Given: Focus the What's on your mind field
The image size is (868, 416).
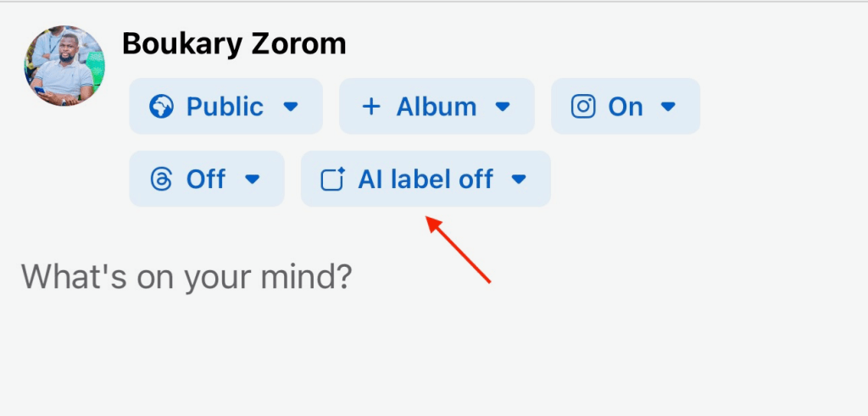Looking at the screenshot, I should (186, 276).
